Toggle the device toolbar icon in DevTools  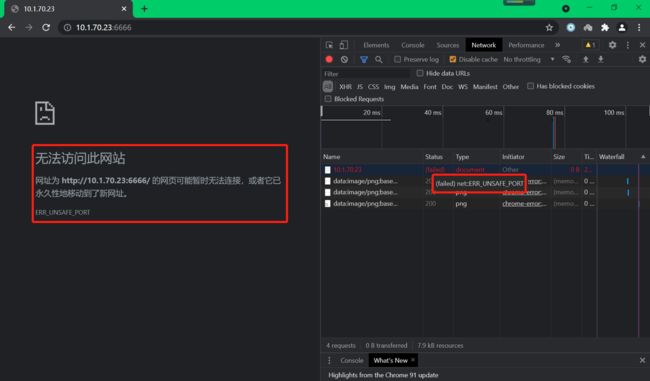(344, 45)
